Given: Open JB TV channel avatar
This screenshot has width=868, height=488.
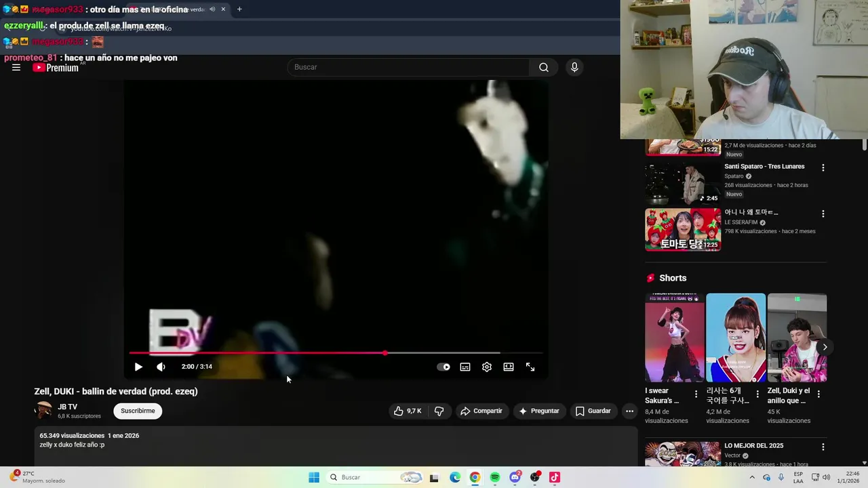Looking at the screenshot, I should (44, 411).
